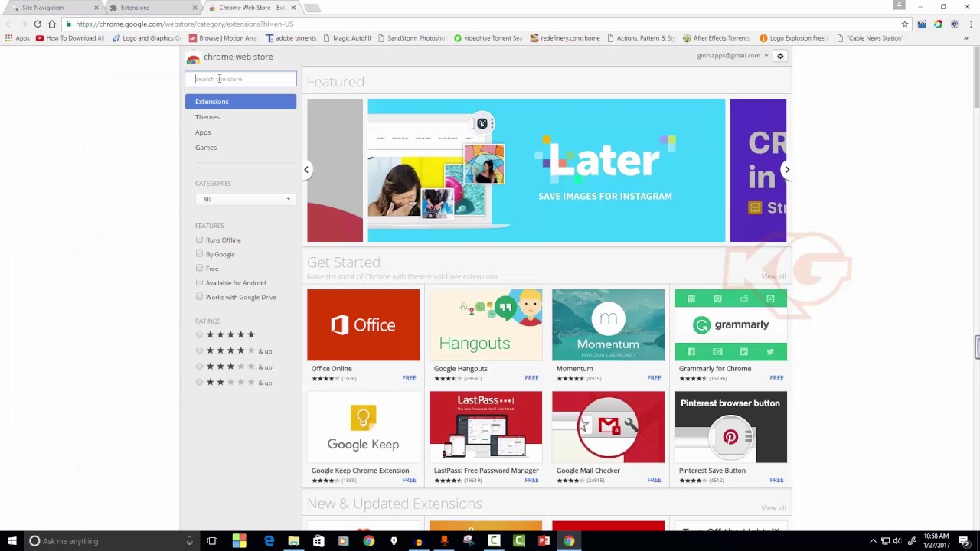Viewport: 980px width, 551px height.
Task: Select Games in the sidebar
Action: (x=206, y=148)
